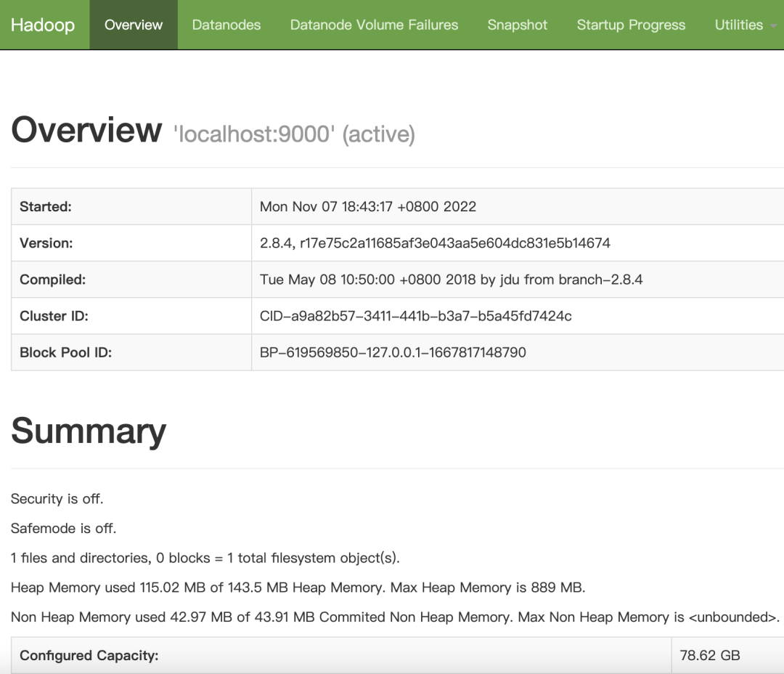This screenshot has width=784, height=674.
Task: Click the large Overview page heading
Action: (86, 129)
